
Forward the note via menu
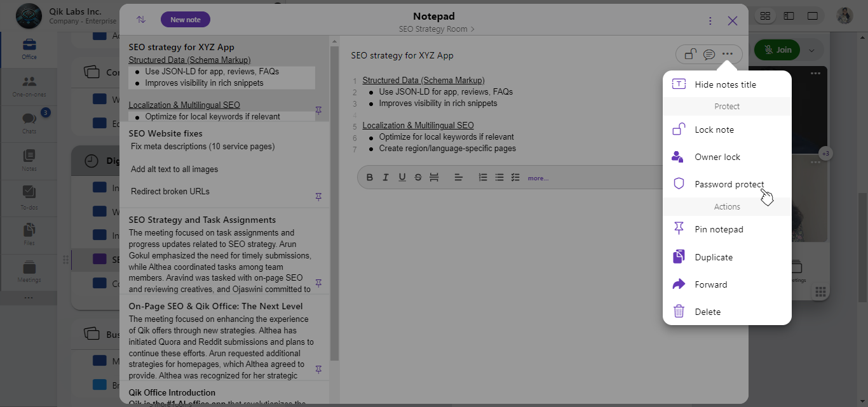pos(710,284)
